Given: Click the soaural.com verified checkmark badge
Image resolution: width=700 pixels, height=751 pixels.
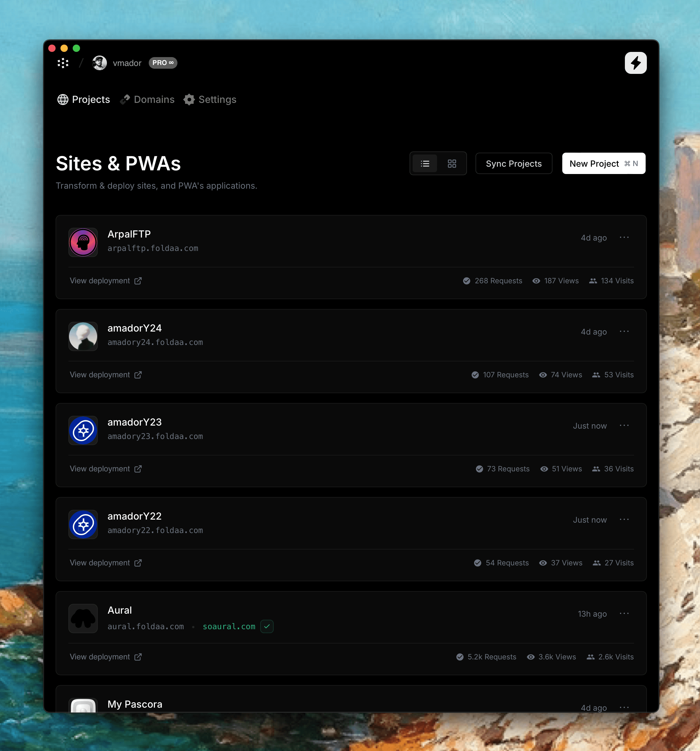Looking at the screenshot, I should tap(267, 626).
